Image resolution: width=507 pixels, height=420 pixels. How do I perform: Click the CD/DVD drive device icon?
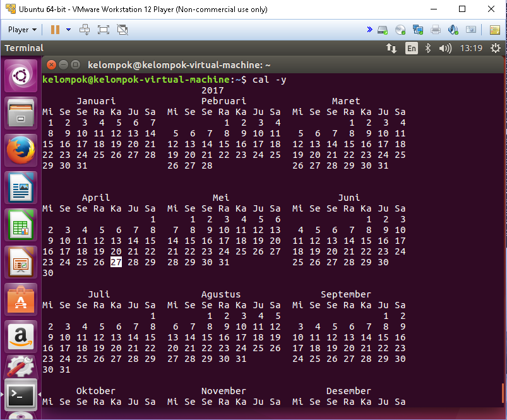(400, 30)
